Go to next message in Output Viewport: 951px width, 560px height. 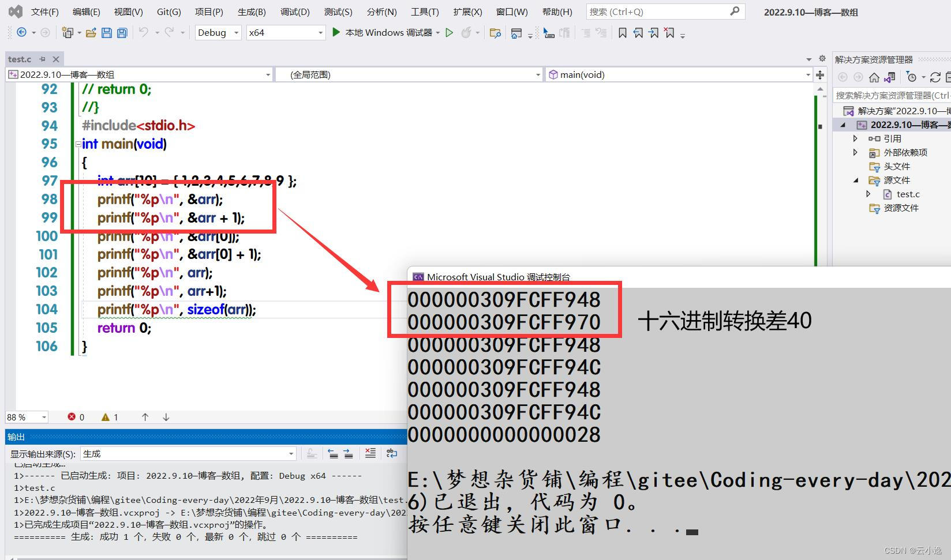tap(348, 454)
